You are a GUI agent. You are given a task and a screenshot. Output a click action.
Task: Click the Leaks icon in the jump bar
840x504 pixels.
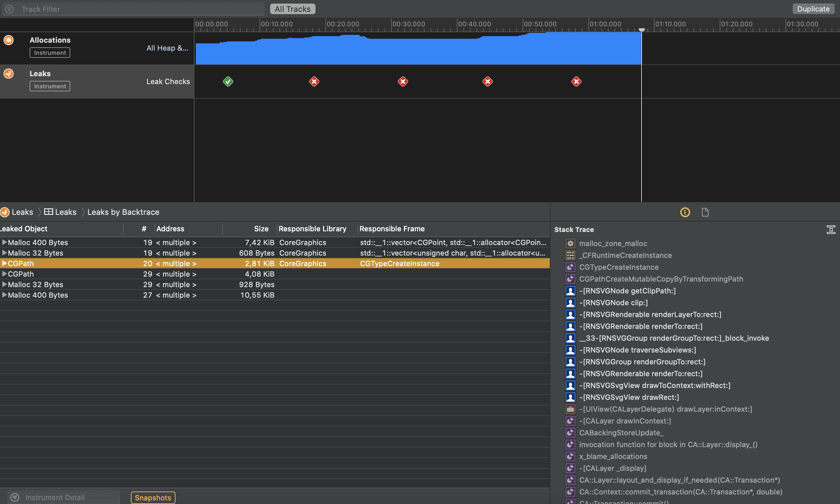5,212
